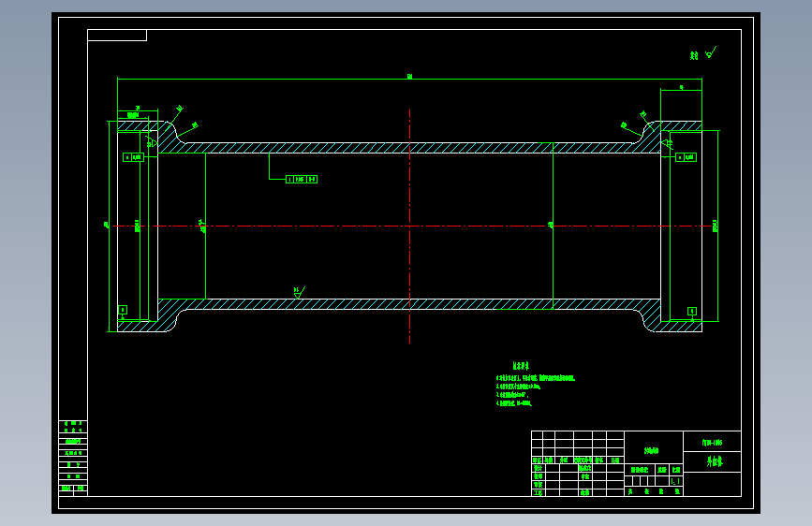
Task: Pick the datum marker at lower right flange
Action: tap(692, 311)
